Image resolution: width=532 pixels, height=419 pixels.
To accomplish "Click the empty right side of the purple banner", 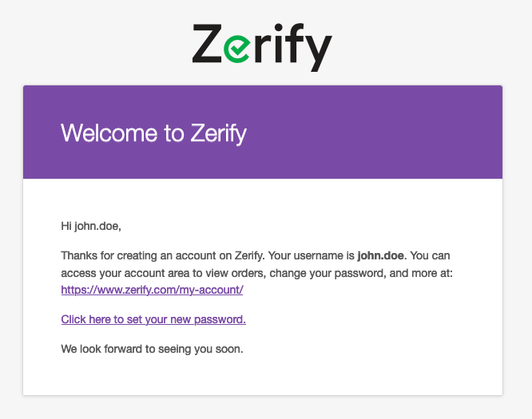I will point(399,132).
